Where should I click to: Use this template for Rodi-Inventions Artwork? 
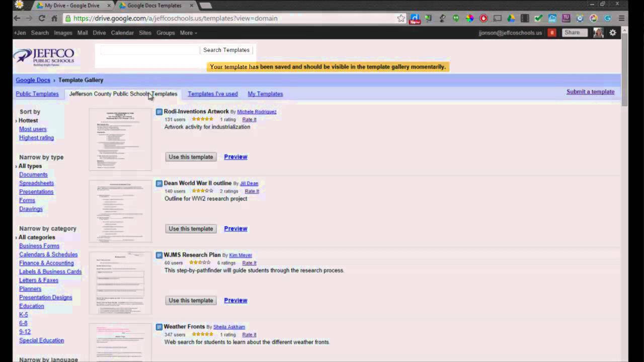click(191, 157)
